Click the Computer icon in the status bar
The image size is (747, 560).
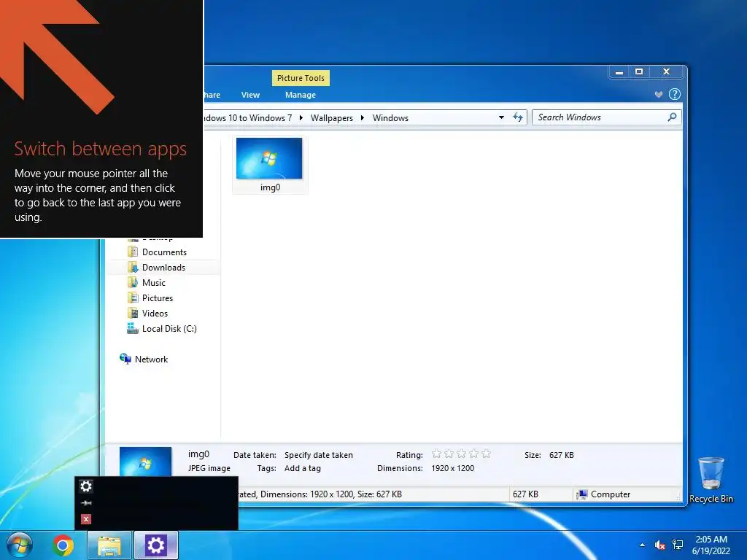pos(581,494)
